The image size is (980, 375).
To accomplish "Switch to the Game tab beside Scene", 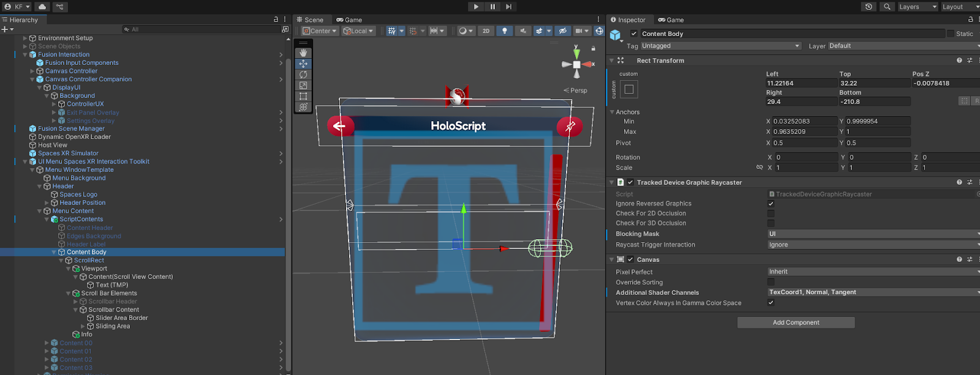I will coord(349,20).
